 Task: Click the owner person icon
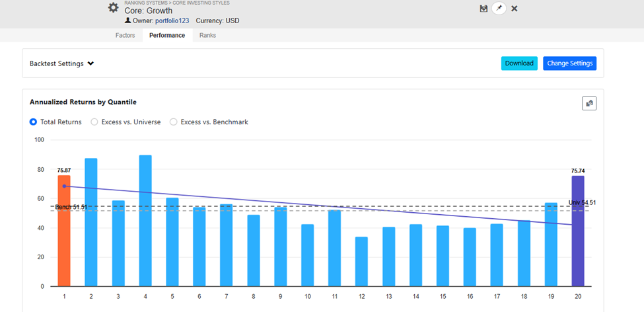point(127,20)
